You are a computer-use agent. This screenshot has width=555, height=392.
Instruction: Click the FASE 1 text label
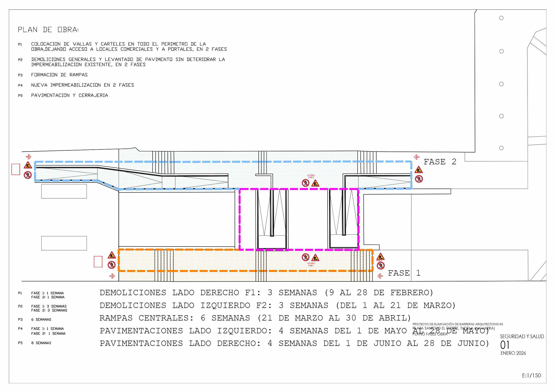tap(404, 273)
